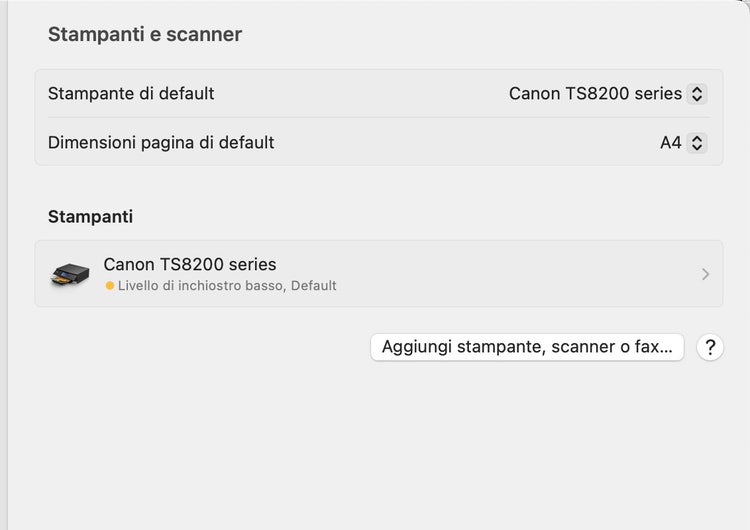Click the up-down arrows beside Canon TS8200 series
The width and height of the screenshot is (750, 530).
[x=698, y=94]
